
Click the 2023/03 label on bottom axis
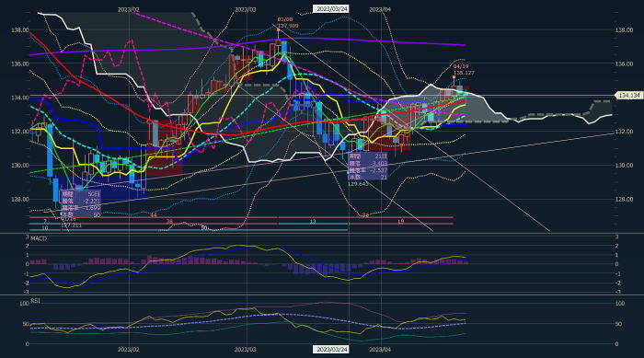[x=246, y=350]
